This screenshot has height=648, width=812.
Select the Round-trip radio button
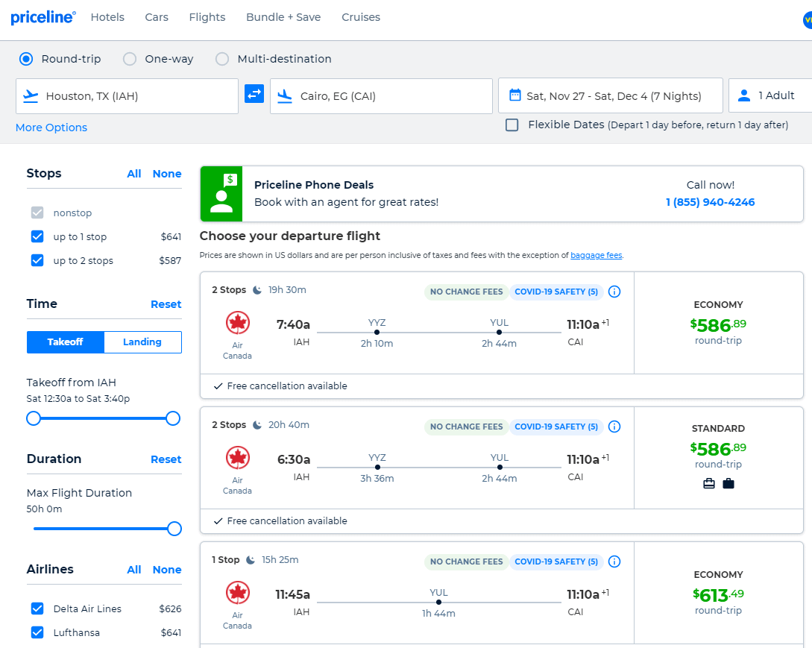coord(26,59)
